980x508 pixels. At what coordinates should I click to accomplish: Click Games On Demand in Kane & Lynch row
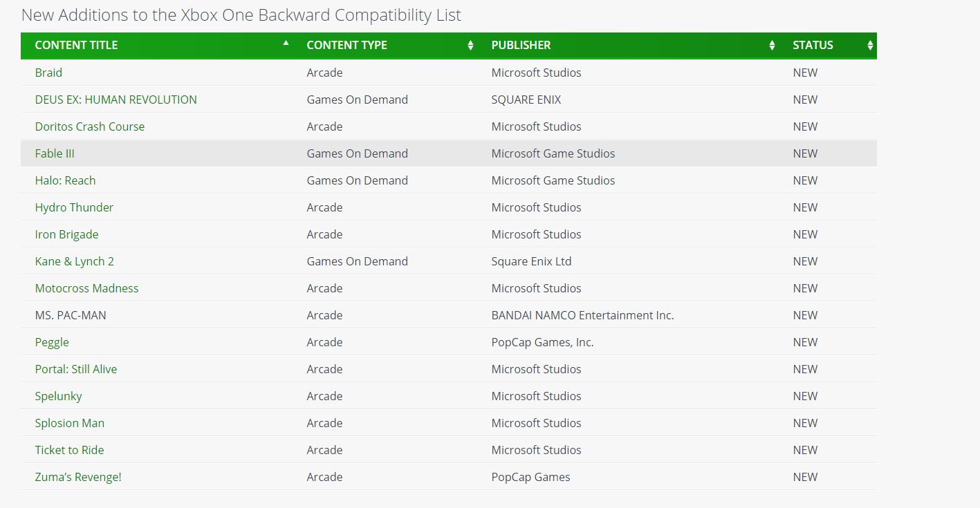(357, 261)
